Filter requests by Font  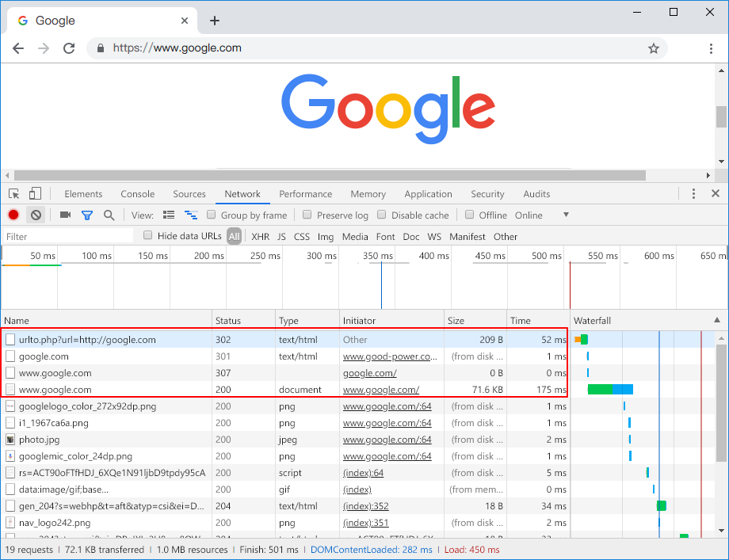tap(385, 237)
